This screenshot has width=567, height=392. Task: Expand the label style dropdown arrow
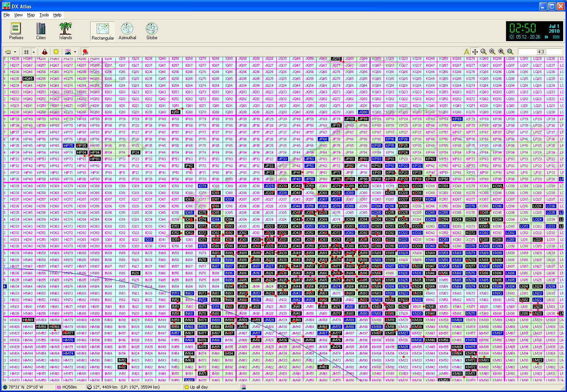tap(15, 51)
